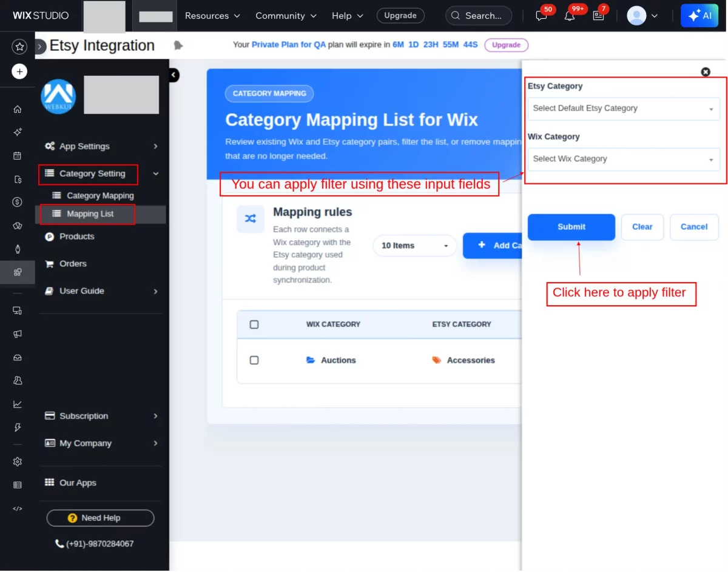Viewport: 728px width, 572px height.
Task: Click the Cancel button in filter panel
Action: tap(694, 227)
